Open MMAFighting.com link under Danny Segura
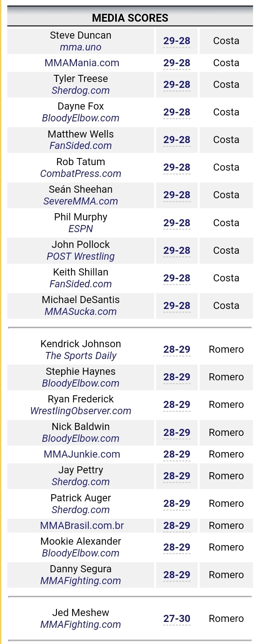 80,581
